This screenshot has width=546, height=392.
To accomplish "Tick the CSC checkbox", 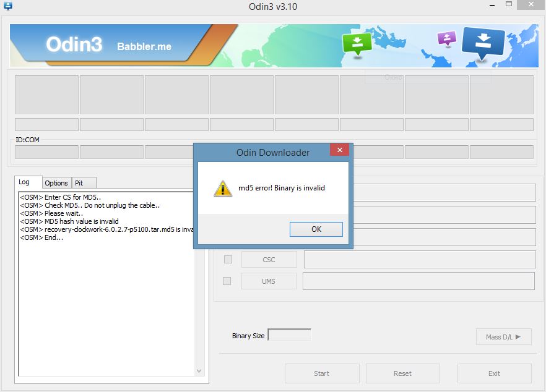I will point(228,260).
